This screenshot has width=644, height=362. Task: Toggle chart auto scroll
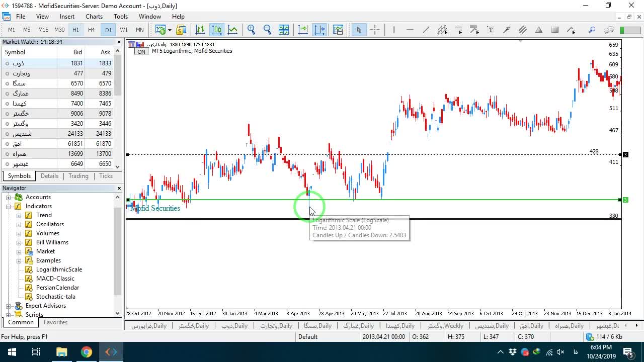click(303, 30)
